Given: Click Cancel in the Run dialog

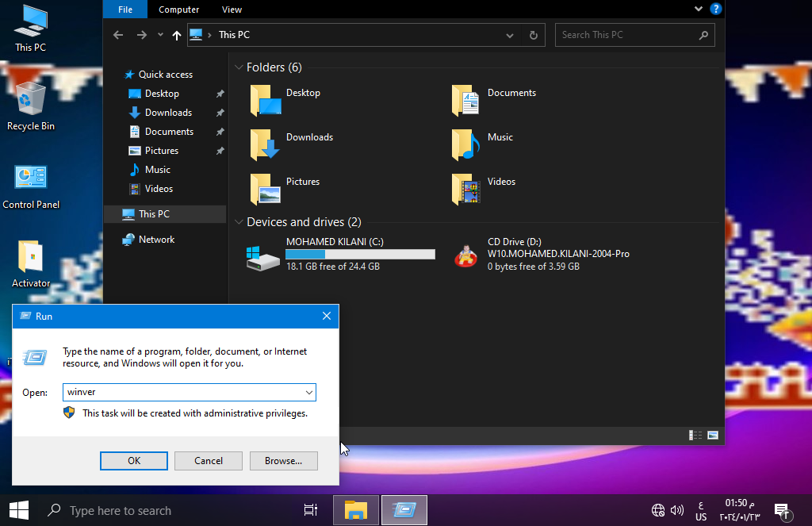Looking at the screenshot, I should click(x=209, y=461).
